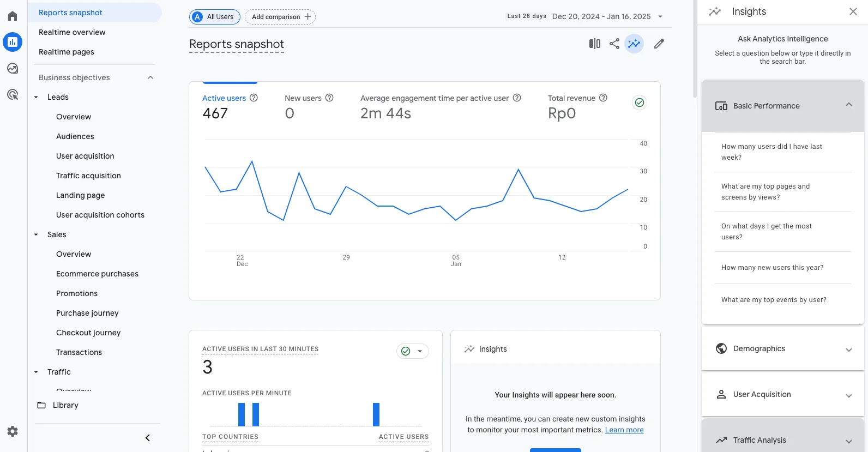This screenshot has width=868, height=452.
Task: Collapse the Basic Performance section
Action: 849,105
